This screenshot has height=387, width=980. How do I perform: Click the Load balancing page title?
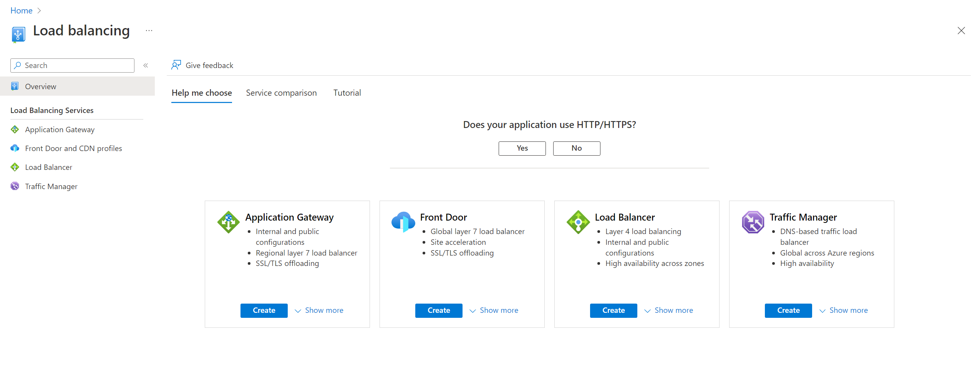tap(81, 31)
